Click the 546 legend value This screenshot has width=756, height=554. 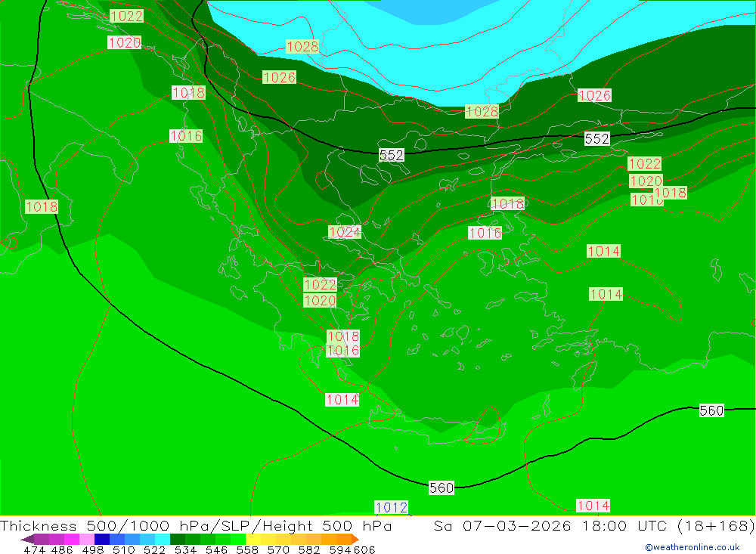click(x=216, y=549)
